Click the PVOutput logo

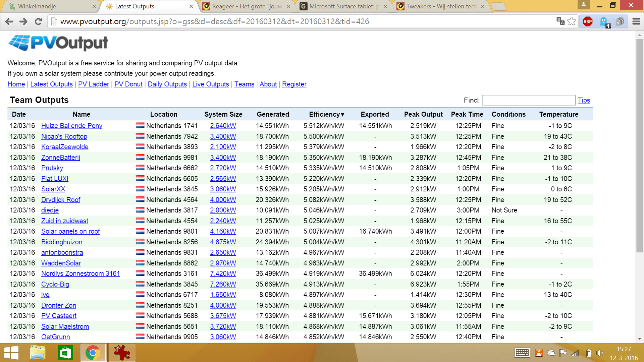point(58,43)
